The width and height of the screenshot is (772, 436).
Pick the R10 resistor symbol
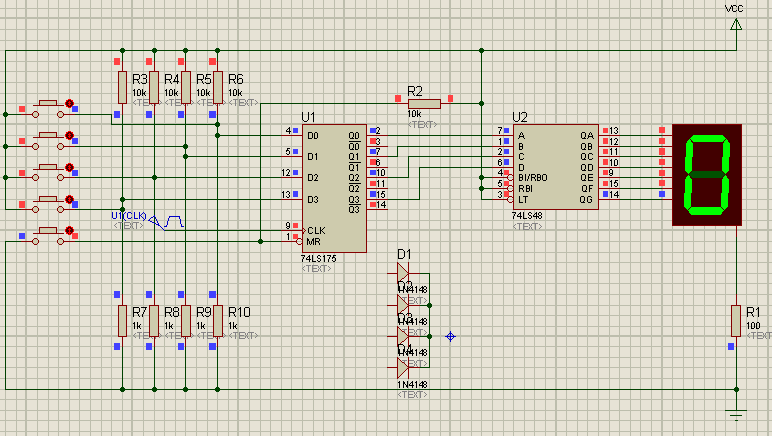click(x=218, y=321)
